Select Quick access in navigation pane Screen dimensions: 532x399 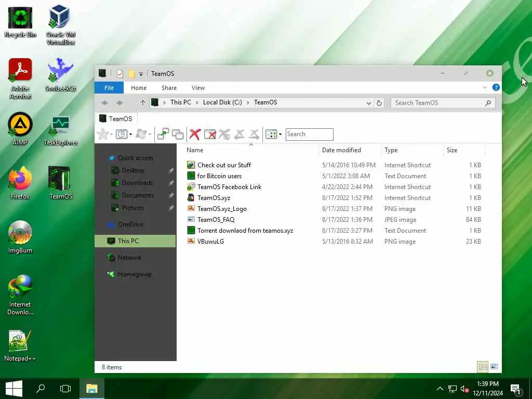[x=136, y=158]
